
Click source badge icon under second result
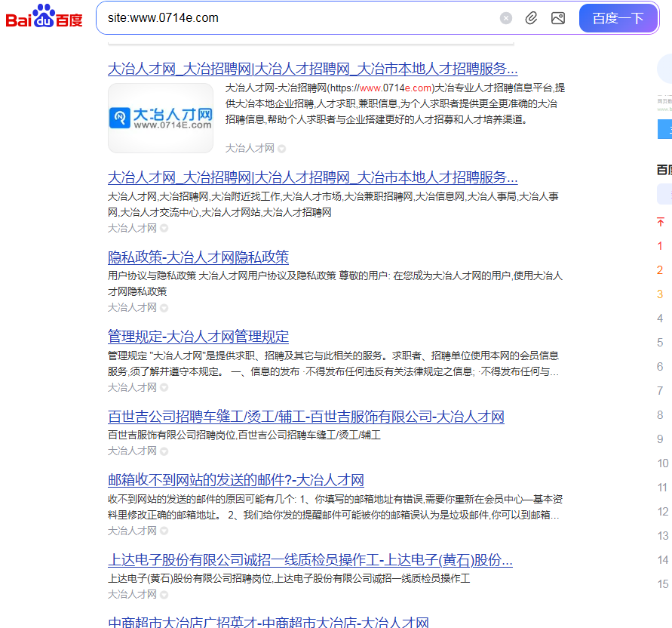164,228
